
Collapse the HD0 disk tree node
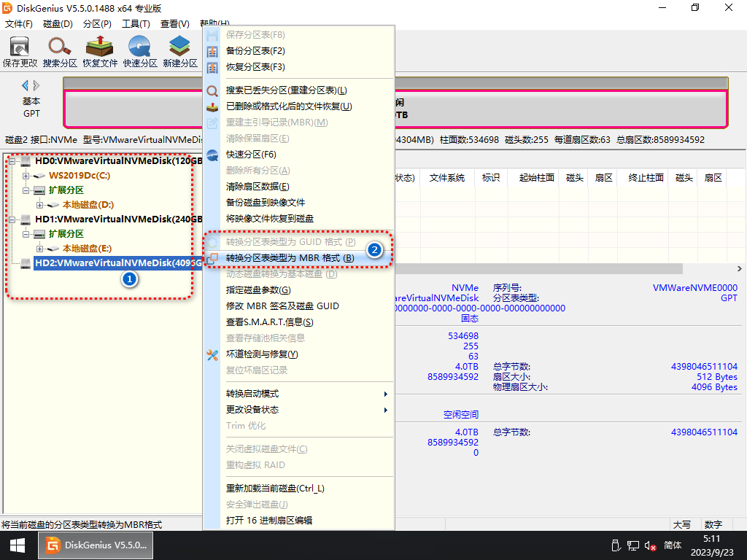coord(12,161)
